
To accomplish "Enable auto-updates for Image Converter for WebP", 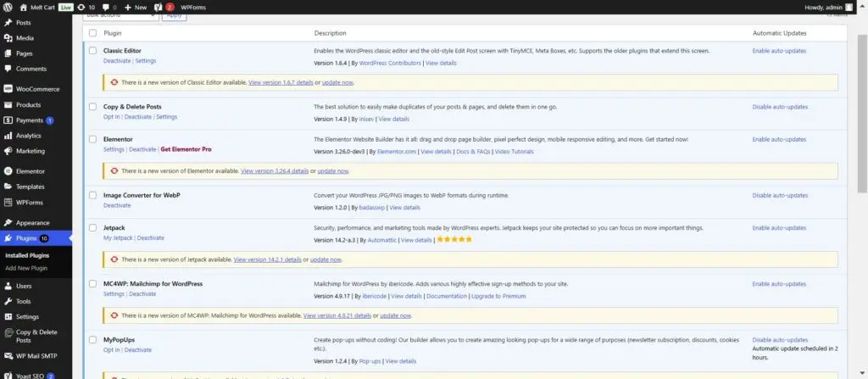I will coord(779,196).
